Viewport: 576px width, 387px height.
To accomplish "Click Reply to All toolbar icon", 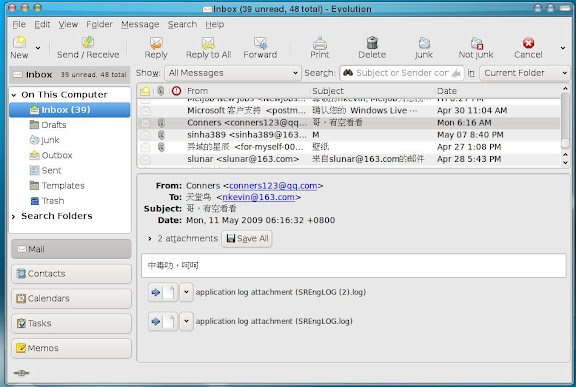I will click(x=208, y=43).
